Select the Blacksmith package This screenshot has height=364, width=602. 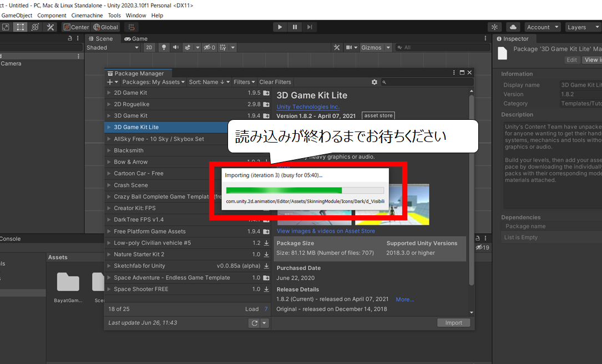click(x=129, y=150)
